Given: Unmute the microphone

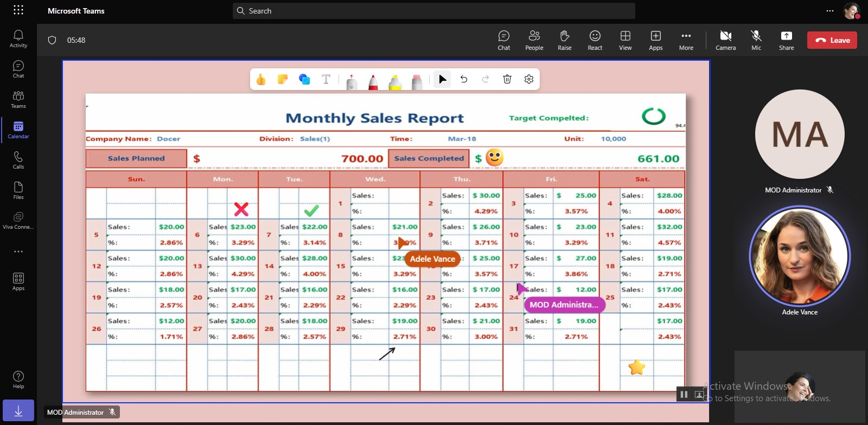Looking at the screenshot, I should tap(756, 40).
